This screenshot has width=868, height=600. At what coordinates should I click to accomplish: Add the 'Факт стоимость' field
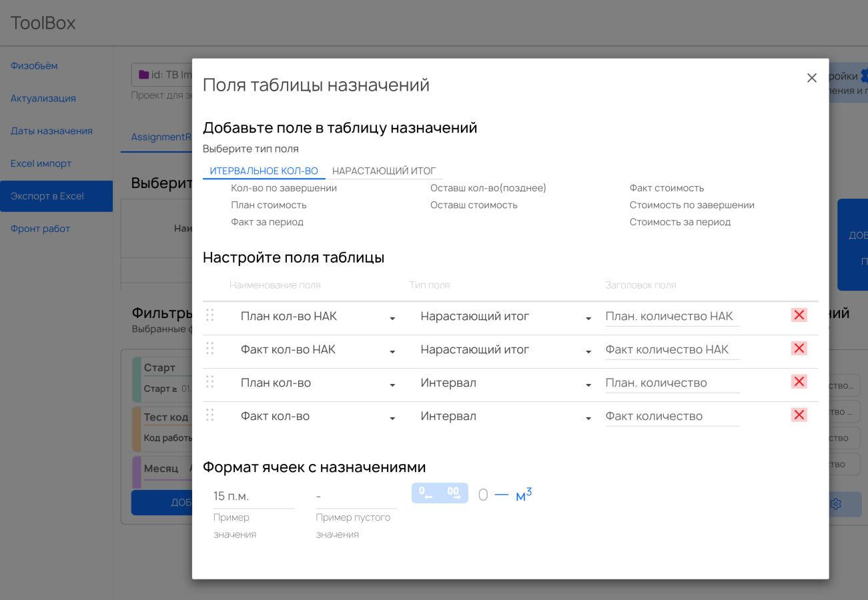(x=667, y=188)
